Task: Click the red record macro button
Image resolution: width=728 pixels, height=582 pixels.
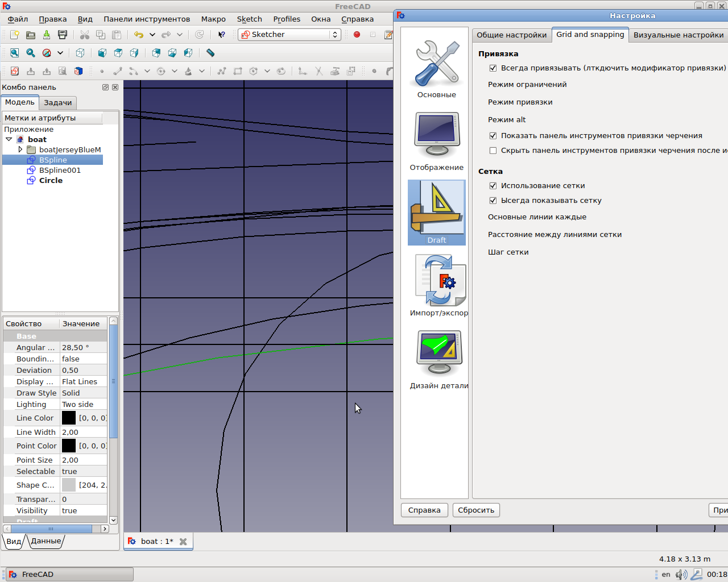Action: click(357, 35)
